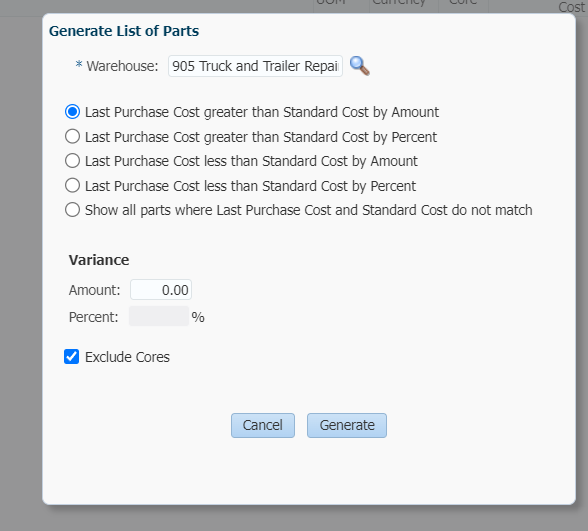Image resolution: width=588 pixels, height=531 pixels.
Task: Click the Currency column header behind dialog
Action: (x=399, y=3)
